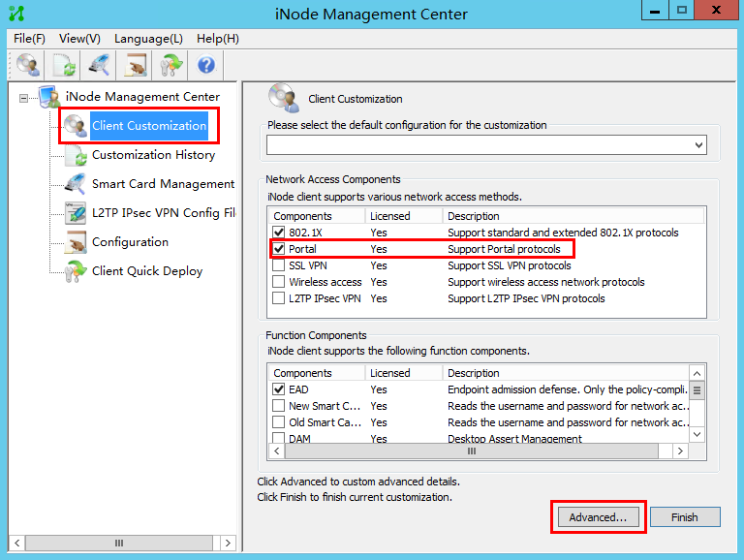This screenshot has width=744, height=560.
Task: Check the New Smart Card component
Action: point(279,406)
